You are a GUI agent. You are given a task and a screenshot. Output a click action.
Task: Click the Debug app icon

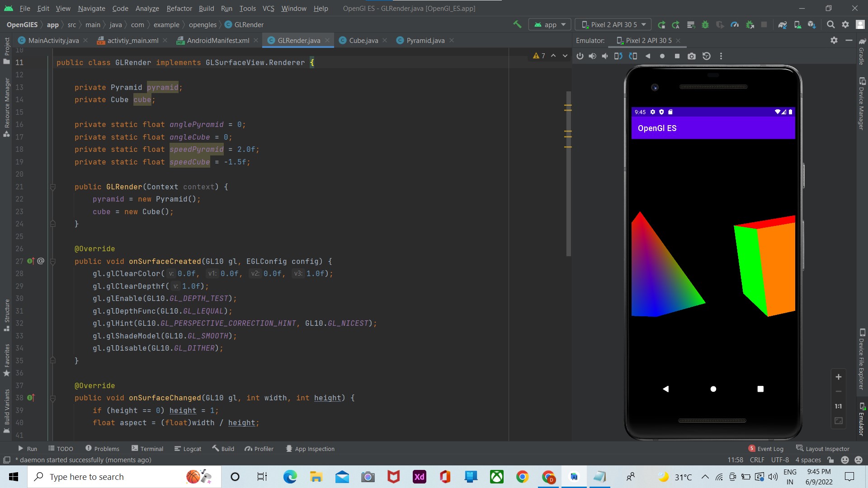click(x=706, y=24)
